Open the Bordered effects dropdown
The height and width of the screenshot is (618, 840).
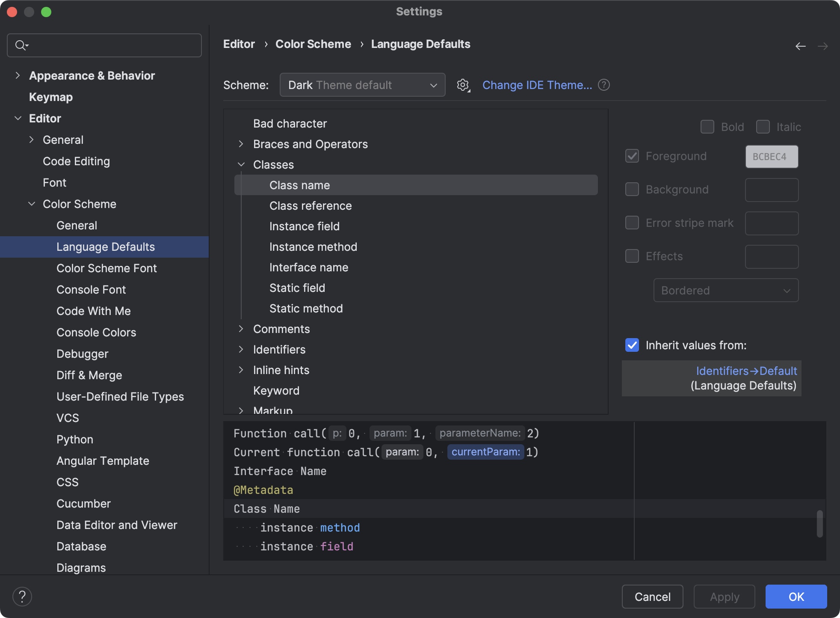725,290
